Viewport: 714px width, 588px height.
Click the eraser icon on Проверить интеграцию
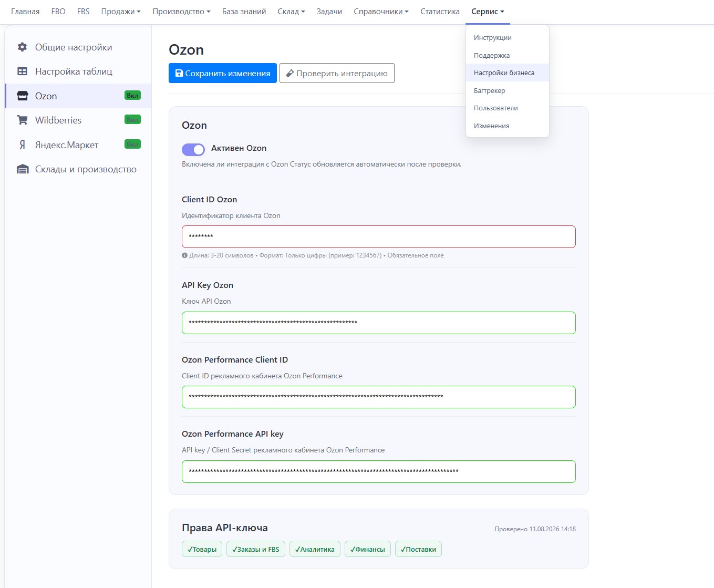[x=290, y=74]
